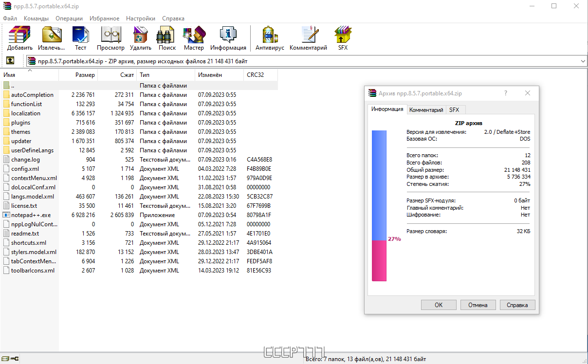Click the Удалить (Delete) toolbar icon

tap(141, 38)
